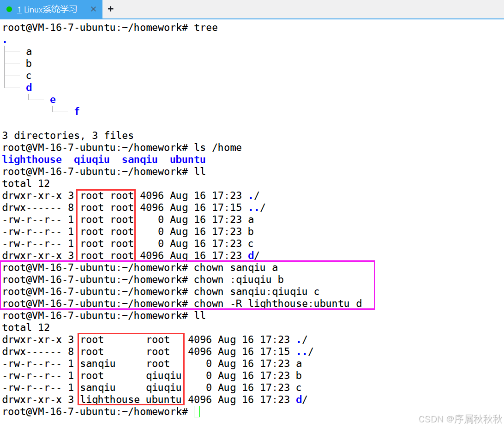Click the 'chown sanqiu a' command
The image size is (504, 427).
click(x=236, y=268)
